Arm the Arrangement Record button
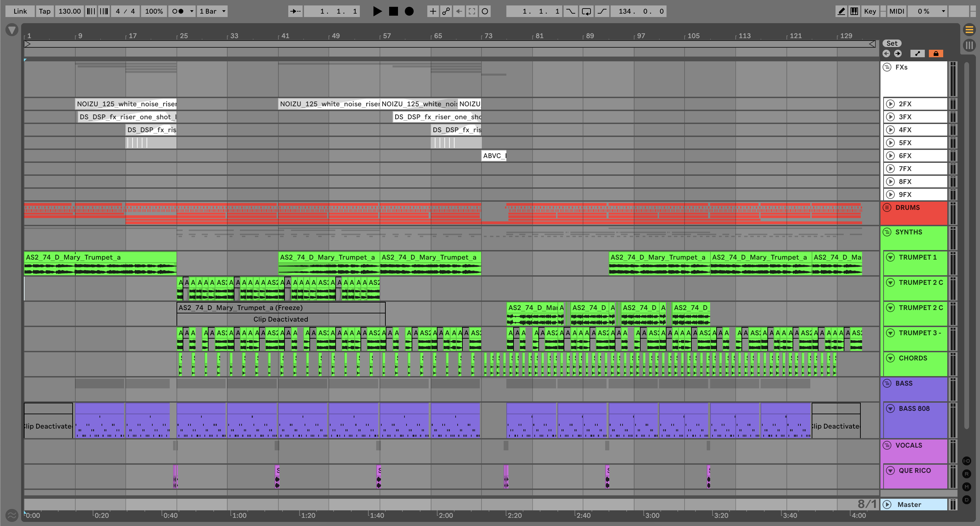Image resolution: width=980 pixels, height=526 pixels. (409, 11)
